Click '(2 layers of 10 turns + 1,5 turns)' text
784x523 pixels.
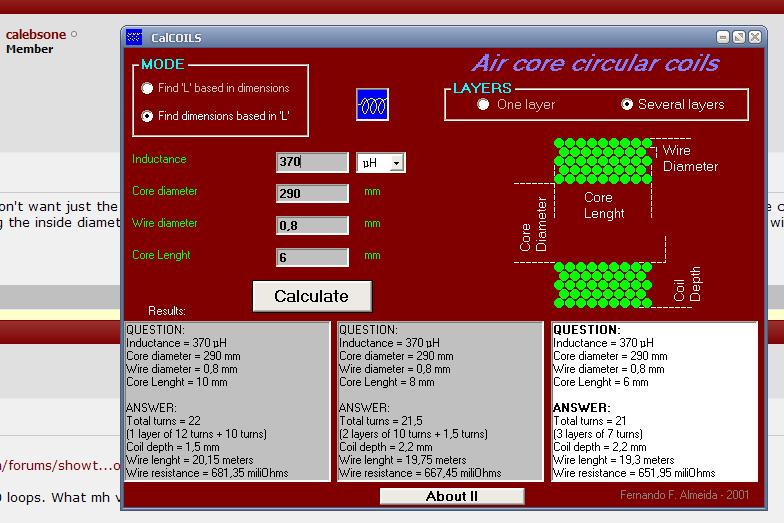[414, 434]
